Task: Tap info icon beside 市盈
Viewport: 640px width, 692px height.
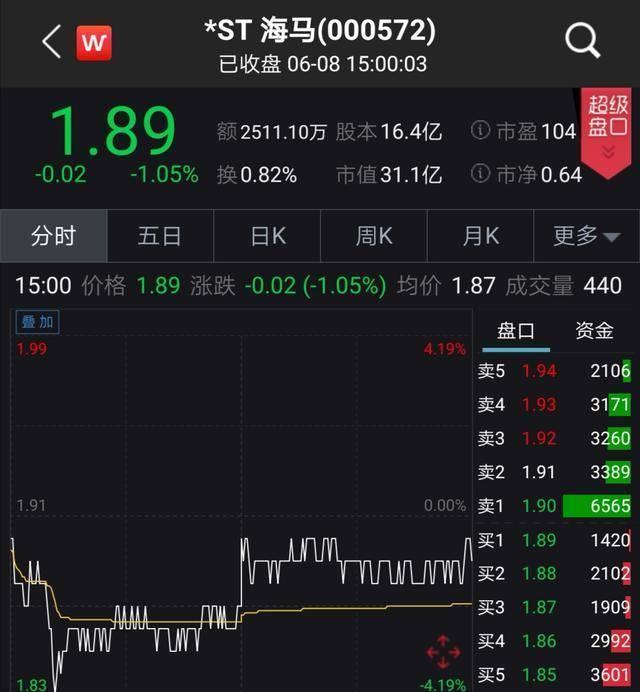Action: point(480,131)
